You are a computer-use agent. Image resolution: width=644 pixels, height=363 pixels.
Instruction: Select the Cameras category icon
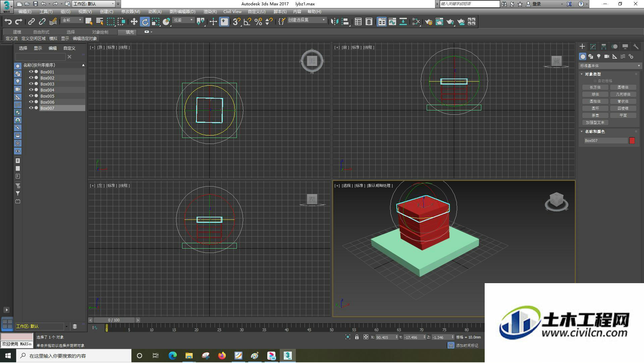coord(607,57)
